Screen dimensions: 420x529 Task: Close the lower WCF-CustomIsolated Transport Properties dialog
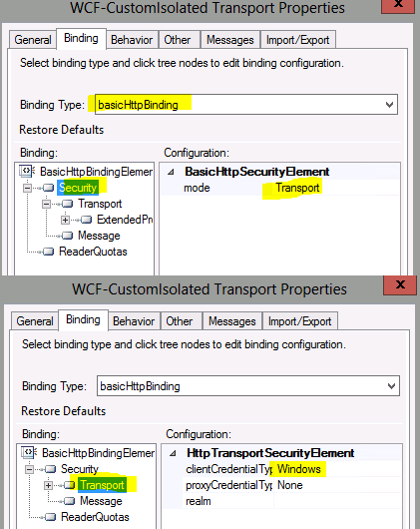(400, 285)
